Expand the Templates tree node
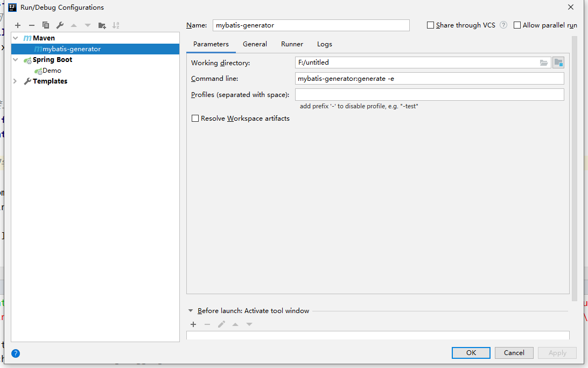This screenshot has height=368, width=588. tap(15, 81)
